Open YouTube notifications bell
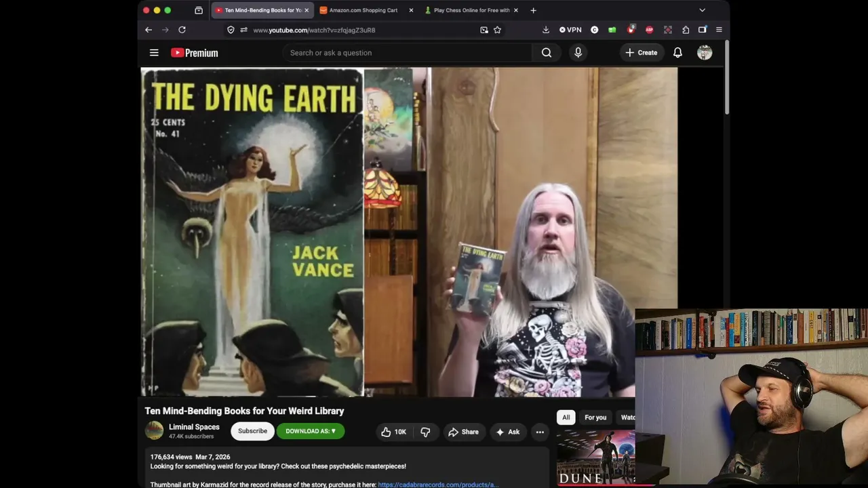This screenshot has width=868, height=488. 677,53
